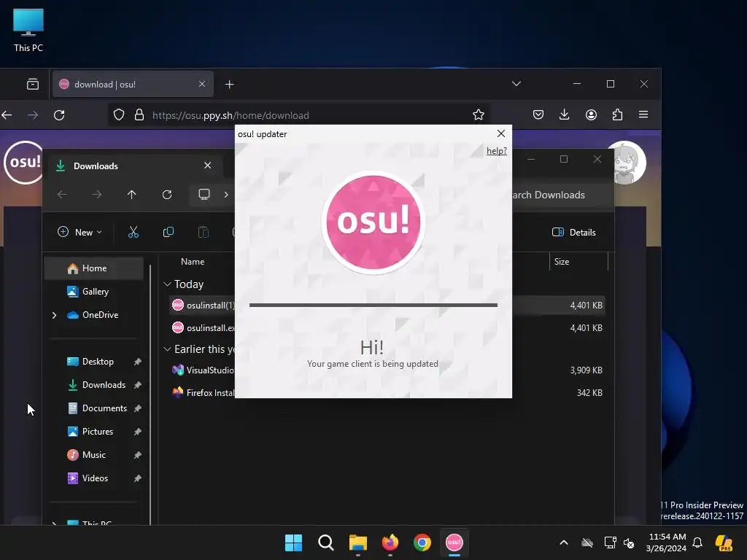Open Music in Explorer quick access

click(94, 455)
